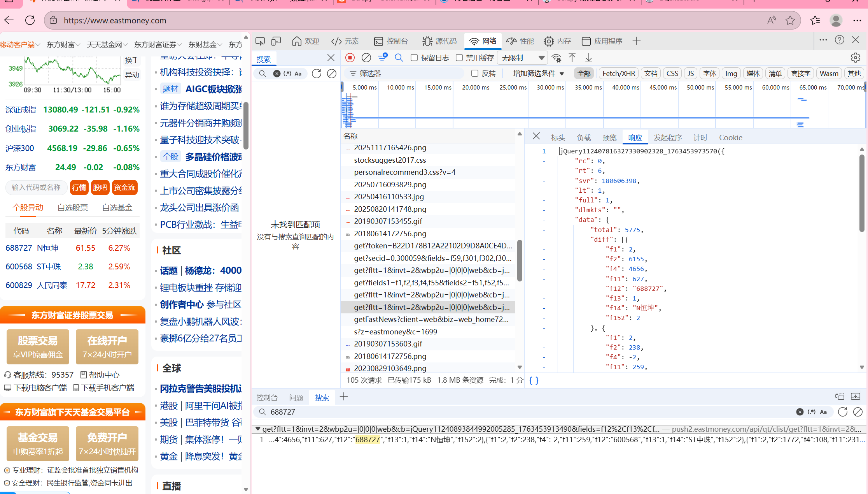Image resolution: width=868 pixels, height=494 pixels.
Task: Clear the network log
Action: [x=366, y=58]
